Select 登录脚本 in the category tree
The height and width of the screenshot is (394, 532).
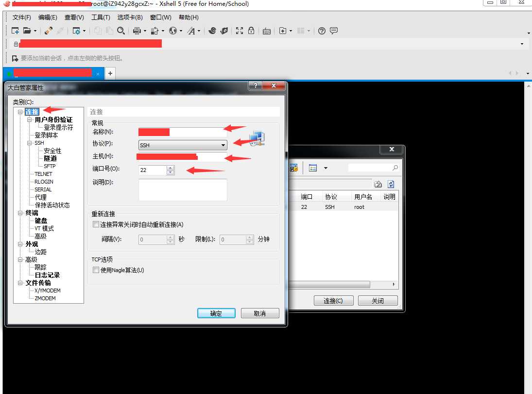(46, 135)
